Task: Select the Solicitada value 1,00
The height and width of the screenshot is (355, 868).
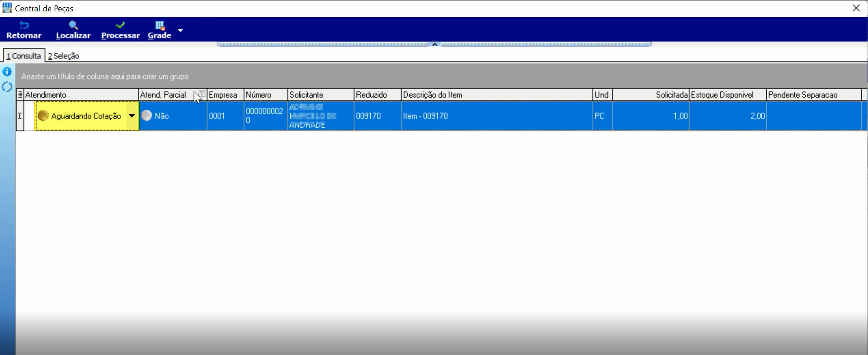Action: coord(651,116)
